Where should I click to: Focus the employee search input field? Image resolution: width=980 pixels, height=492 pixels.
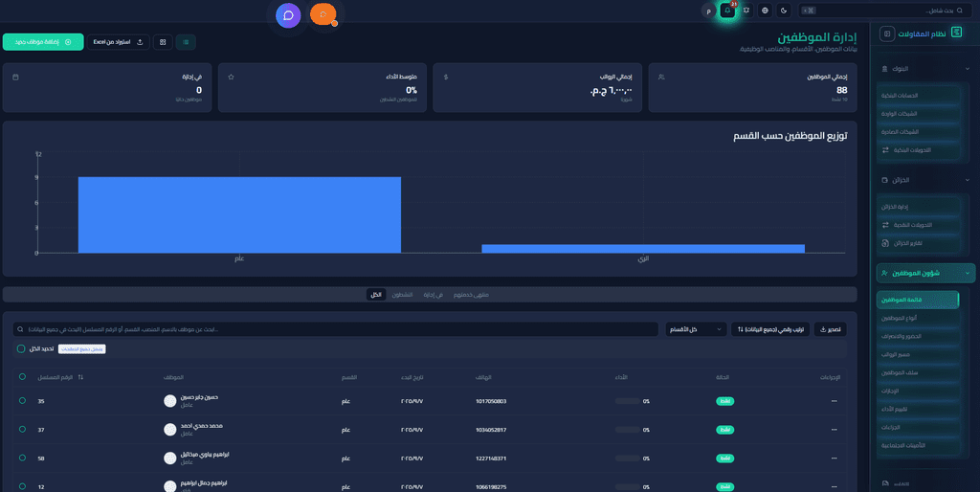(x=336, y=329)
